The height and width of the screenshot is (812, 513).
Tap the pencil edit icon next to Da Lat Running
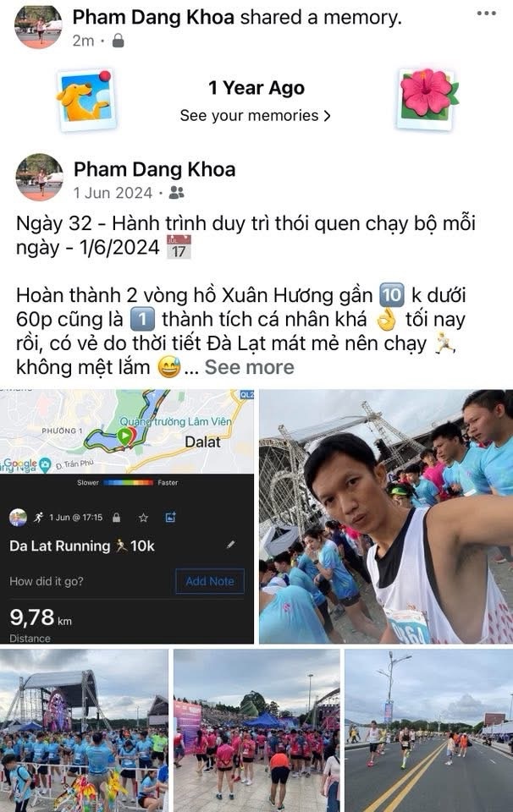[231, 544]
